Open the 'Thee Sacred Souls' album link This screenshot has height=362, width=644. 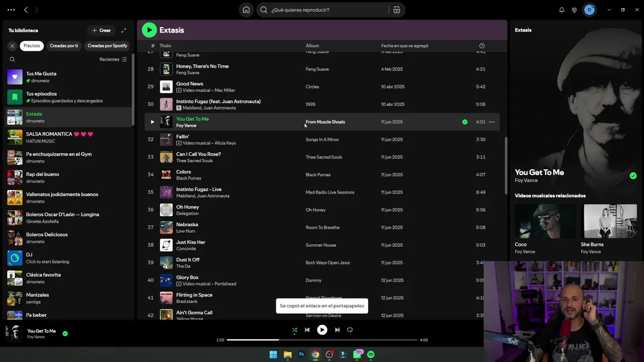click(324, 157)
